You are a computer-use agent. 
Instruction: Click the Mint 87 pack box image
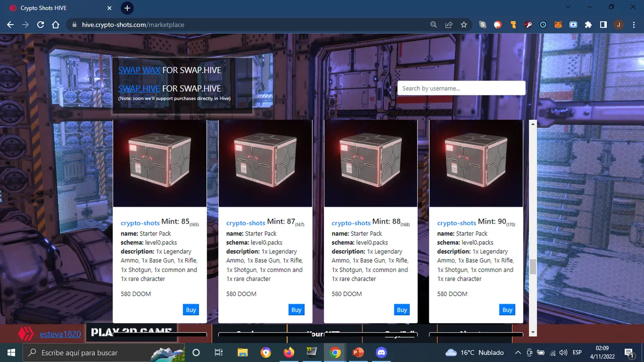tap(265, 163)
